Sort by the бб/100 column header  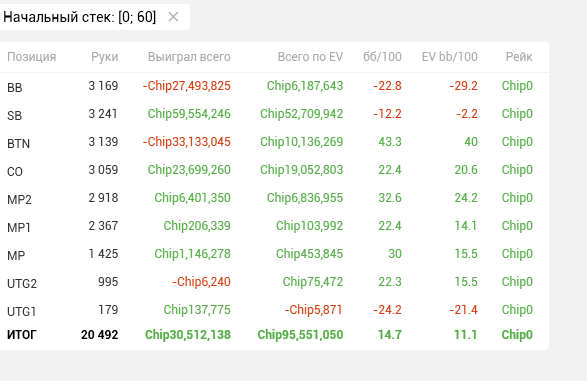tap(382, 57)
